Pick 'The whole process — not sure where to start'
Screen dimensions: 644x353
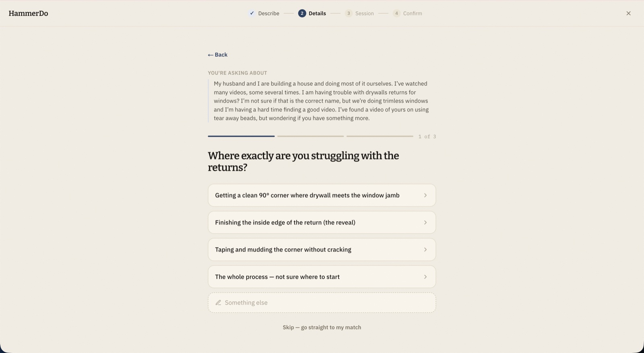coord(322,277)
